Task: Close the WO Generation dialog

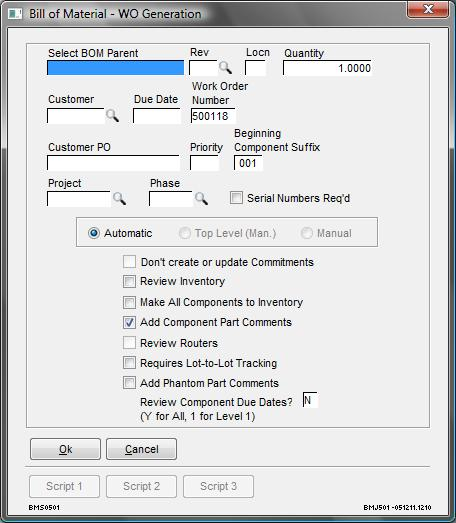Action: click(428, 9)
